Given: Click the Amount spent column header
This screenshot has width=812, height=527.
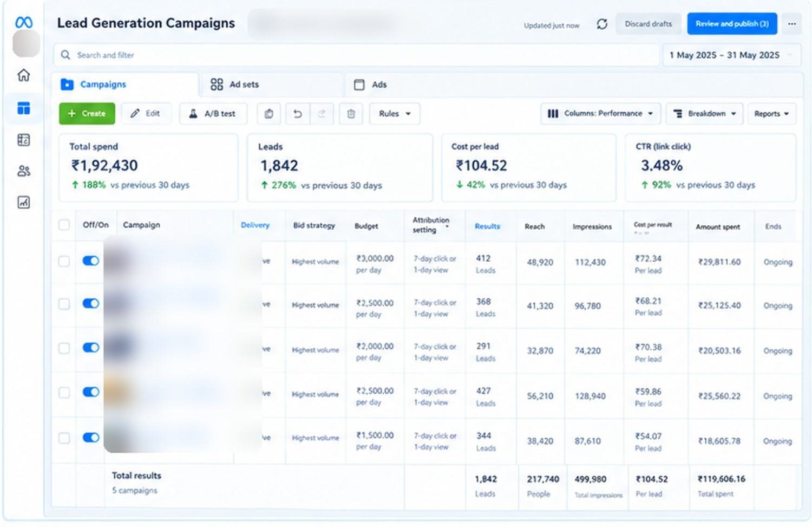Looking at the screenshot, I should click(718, 227).
